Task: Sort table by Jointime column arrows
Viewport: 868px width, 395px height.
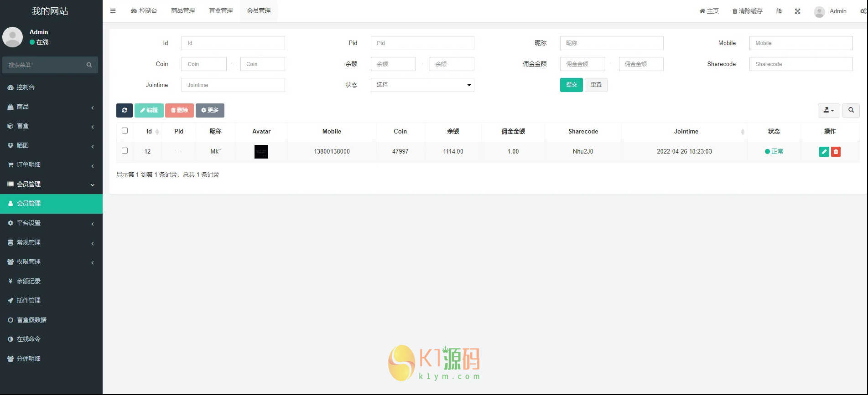Action: [742, 132]
